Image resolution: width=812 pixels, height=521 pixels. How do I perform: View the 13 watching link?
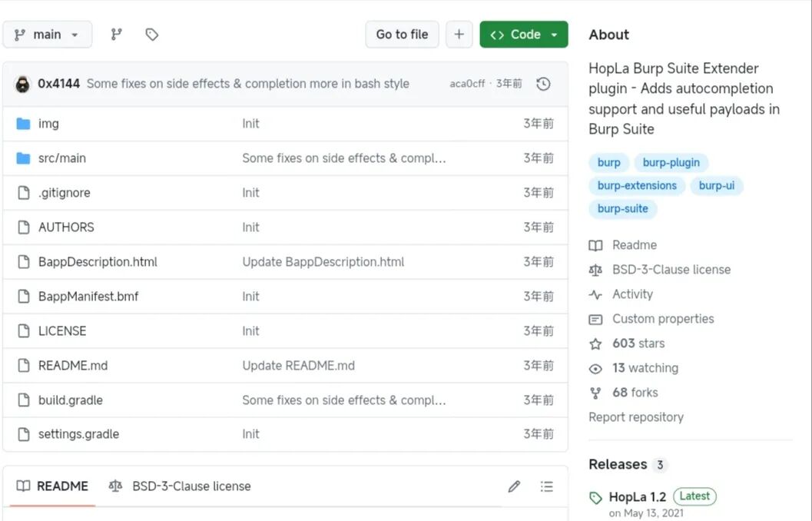pyautogui.click(x=645, y=368)
